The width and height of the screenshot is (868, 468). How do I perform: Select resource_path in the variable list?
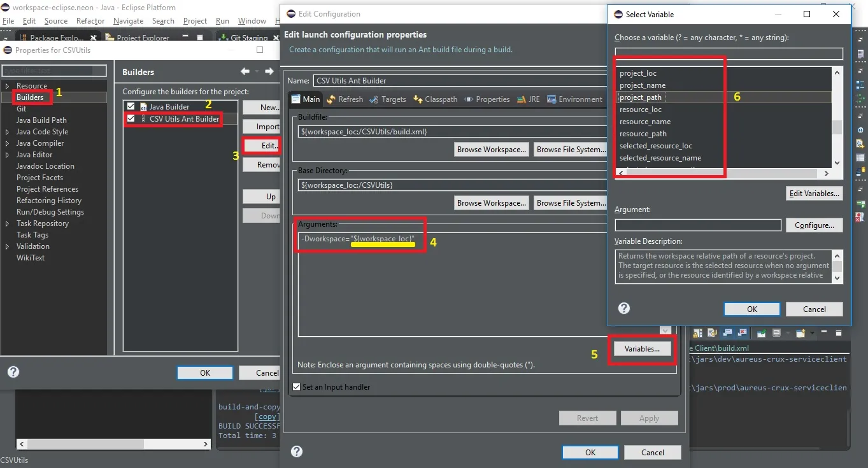(x=643, y=134)
